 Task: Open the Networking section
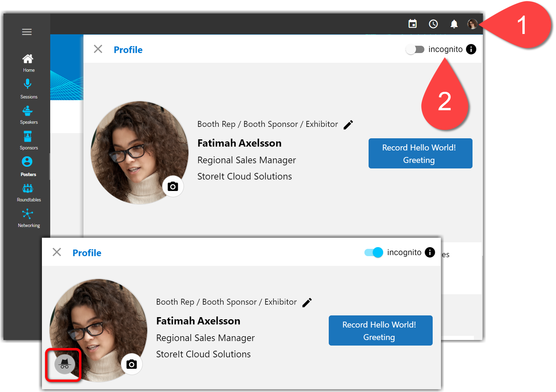(28, 217)
